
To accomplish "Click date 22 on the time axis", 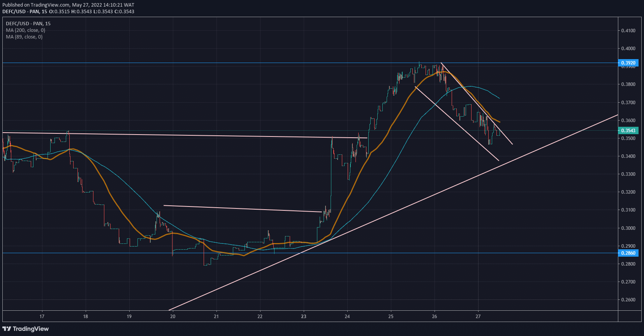I will pos(260,317).
